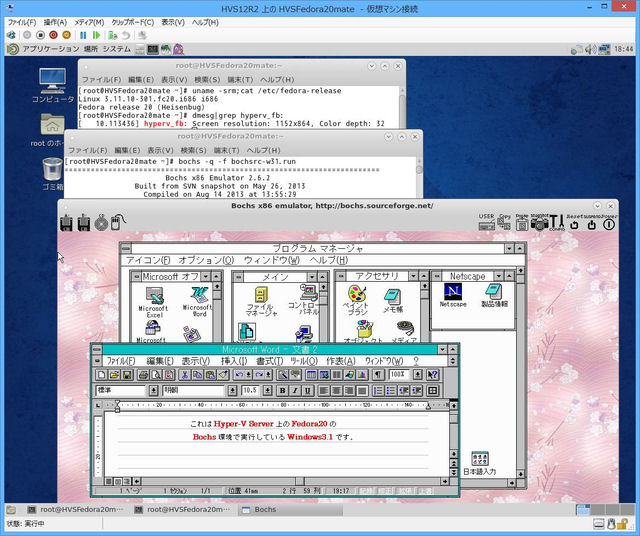Toggle left alignment in Word formatting bar
Image resolution: width=640 pixels, height=536 pixels.
pyautogui.click(x=324, y=391)
